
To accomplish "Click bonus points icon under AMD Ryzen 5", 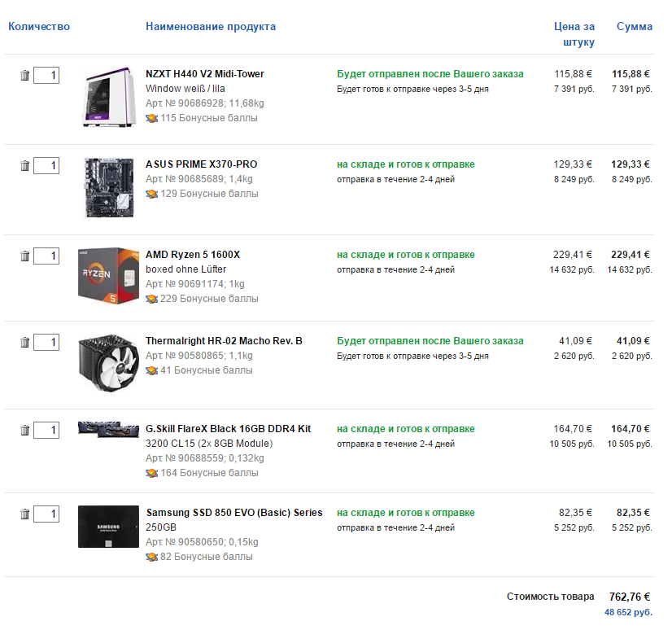I will (151, 299).
